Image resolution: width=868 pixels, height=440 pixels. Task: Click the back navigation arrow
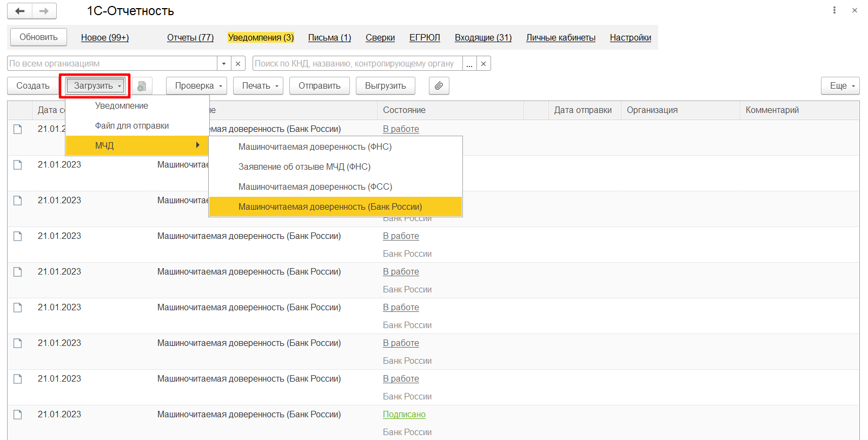(x=20, y=11)
